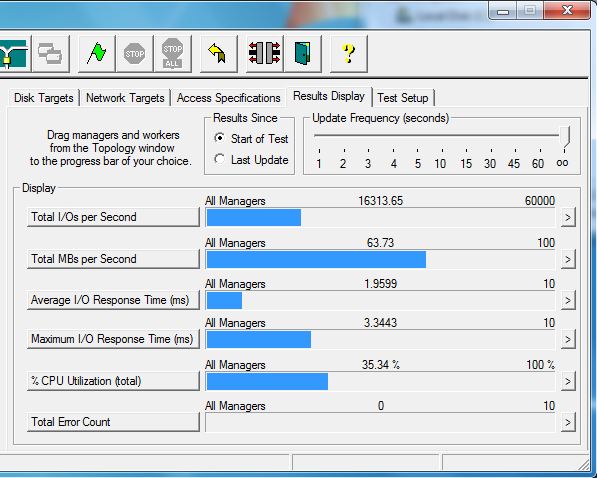Select the Last Update radio button
The width and height of the screenshot is (597, 478).
point(219,159)
